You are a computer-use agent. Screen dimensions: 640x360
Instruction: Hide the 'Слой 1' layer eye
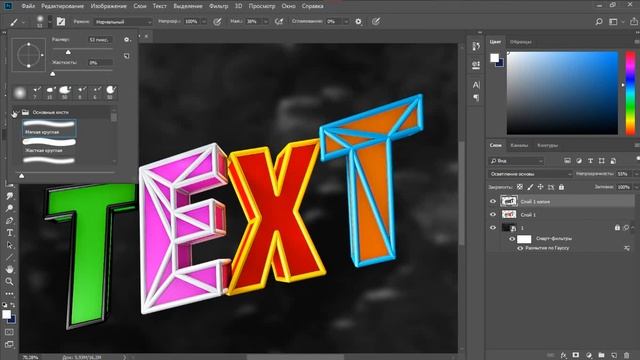(x=493, y=214)
